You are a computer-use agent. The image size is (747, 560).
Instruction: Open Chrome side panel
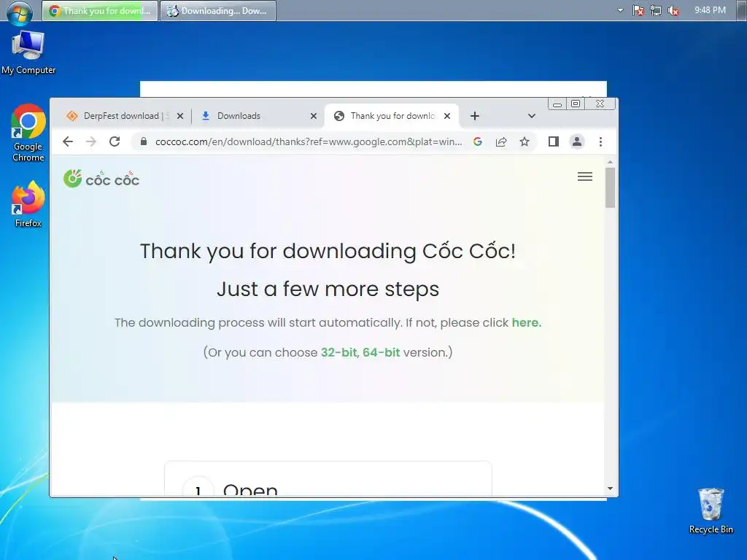pyautogui.click(x=553, y=141)
